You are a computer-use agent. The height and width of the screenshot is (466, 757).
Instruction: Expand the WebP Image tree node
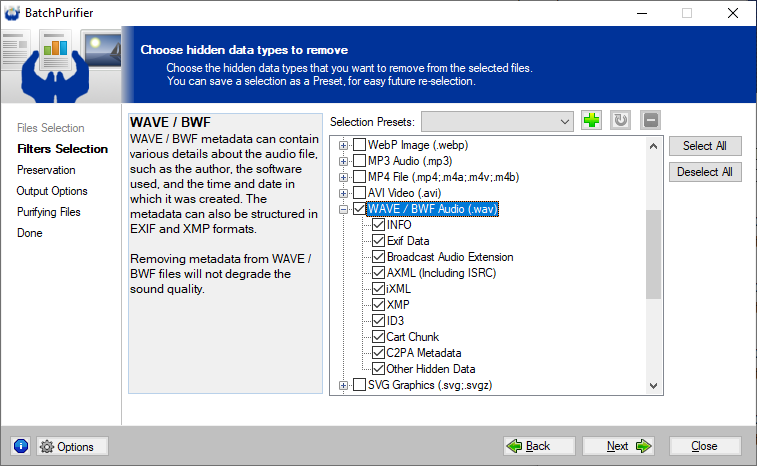[343, 145]
